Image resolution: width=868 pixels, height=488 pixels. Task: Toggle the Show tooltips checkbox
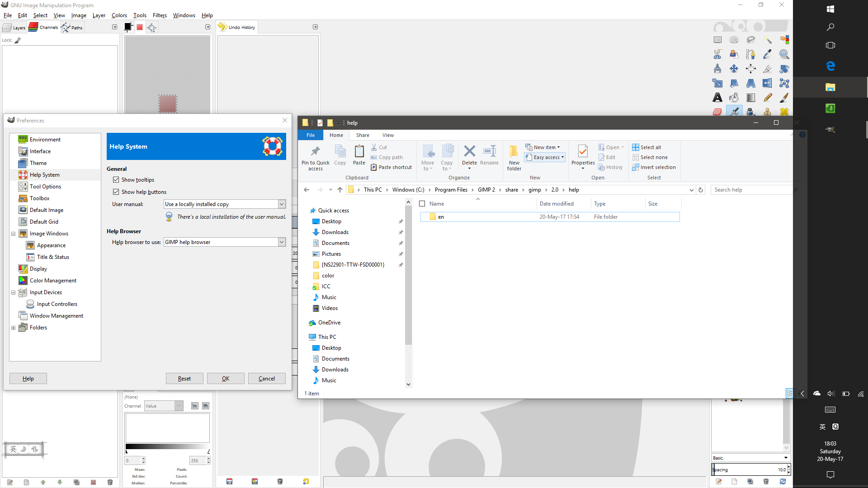point(116,180)
